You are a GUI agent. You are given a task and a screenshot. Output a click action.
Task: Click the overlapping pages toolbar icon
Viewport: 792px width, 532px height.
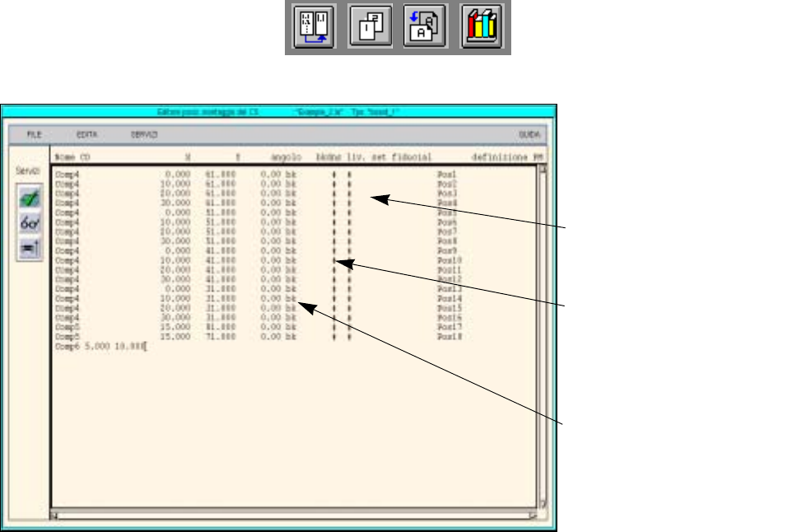point(370,27)
